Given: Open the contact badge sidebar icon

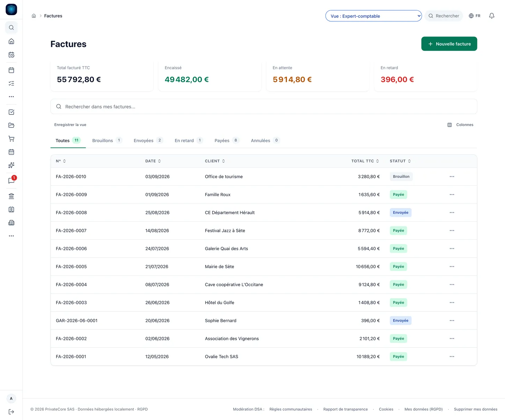Looking at the screenshot, I should click(11, 209).
